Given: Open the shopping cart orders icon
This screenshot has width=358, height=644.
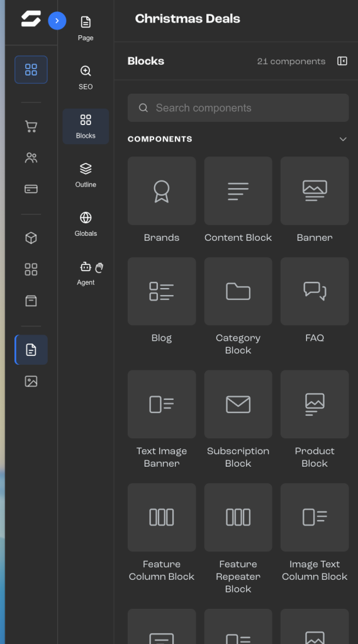Looking at the screenshot, I should (31, 126).
